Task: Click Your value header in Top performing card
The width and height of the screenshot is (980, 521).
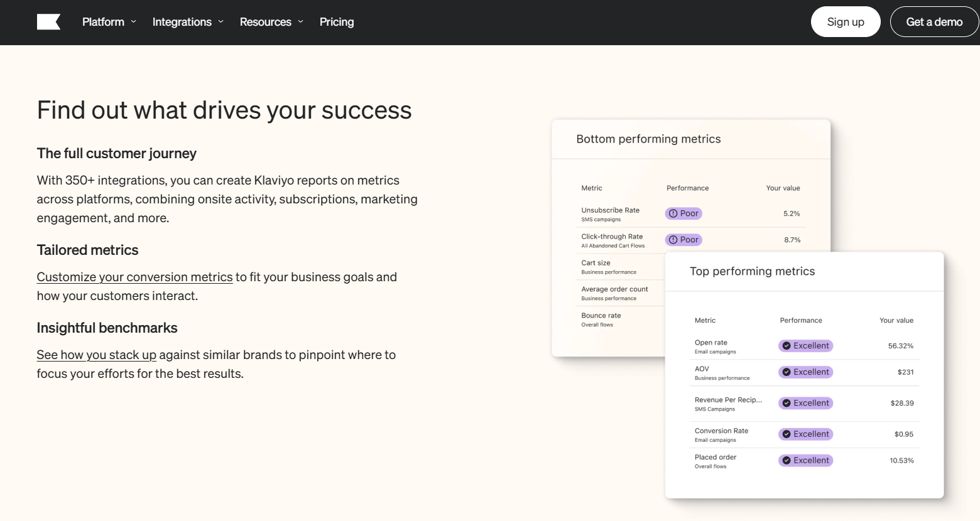Action: point(896,321)
